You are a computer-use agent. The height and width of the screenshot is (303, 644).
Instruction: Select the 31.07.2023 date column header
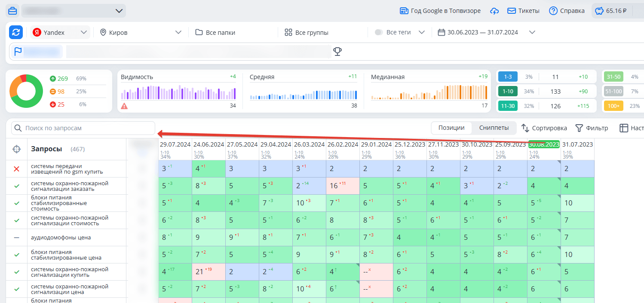click(x=577, y=144)
